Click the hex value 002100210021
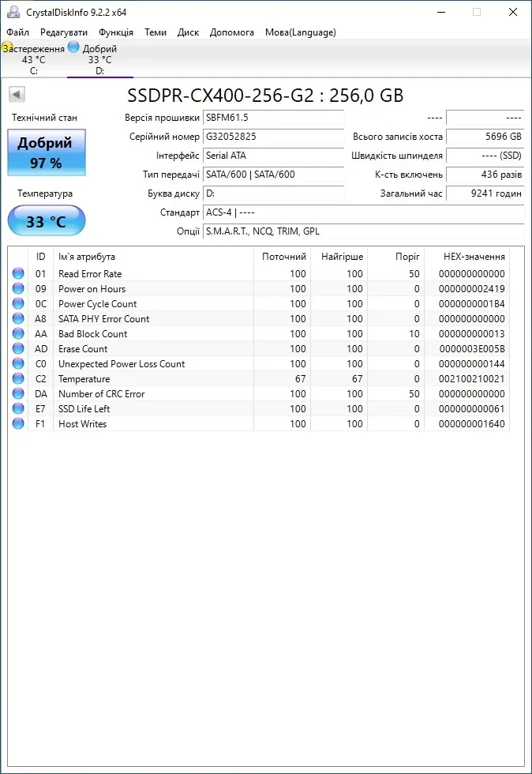 pos(472,379)
